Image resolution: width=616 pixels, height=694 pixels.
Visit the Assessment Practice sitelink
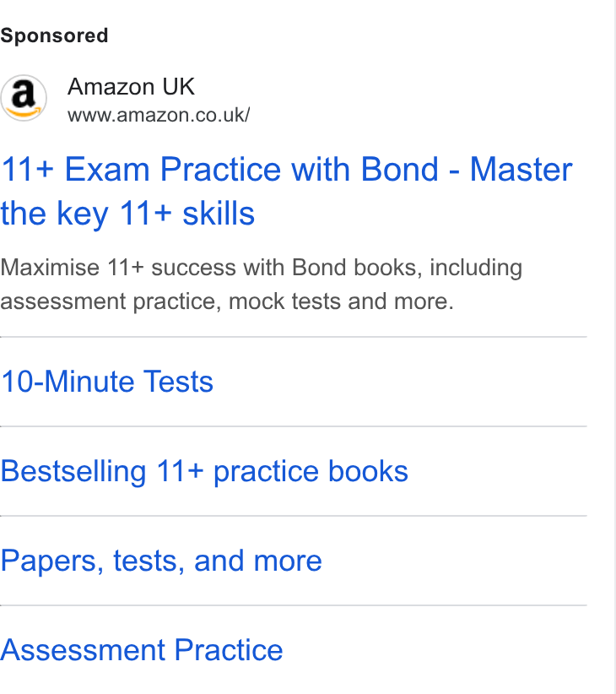pyautogui.click(x=142, y=650)
